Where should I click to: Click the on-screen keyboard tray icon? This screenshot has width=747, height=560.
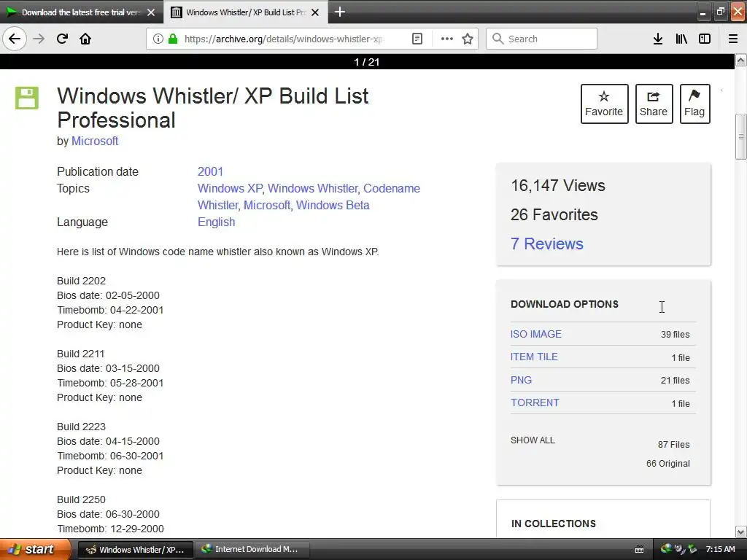point(639,550)
